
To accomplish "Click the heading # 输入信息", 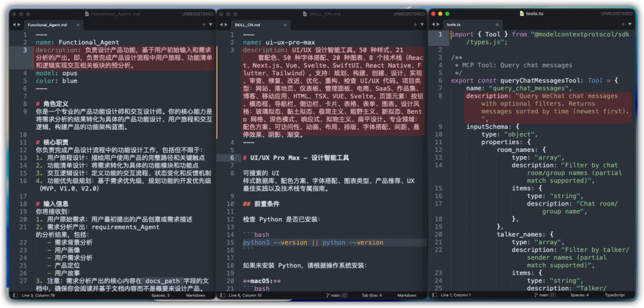I will click(52, 204).
